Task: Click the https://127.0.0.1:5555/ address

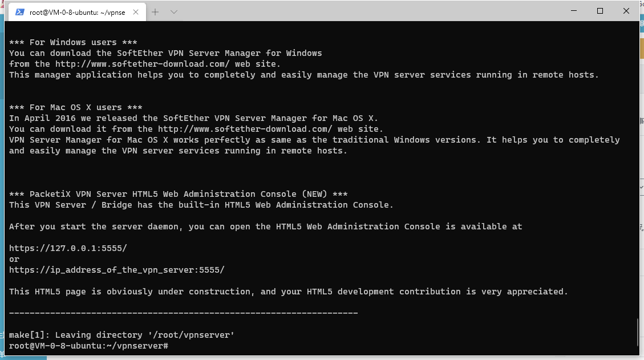Action: coord(68,248)
